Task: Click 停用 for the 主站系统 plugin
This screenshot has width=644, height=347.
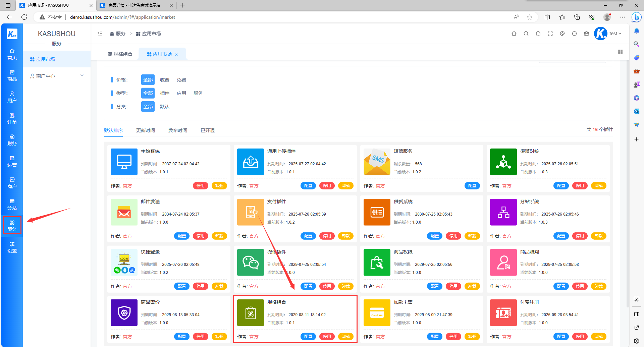Action: point(201,186)
